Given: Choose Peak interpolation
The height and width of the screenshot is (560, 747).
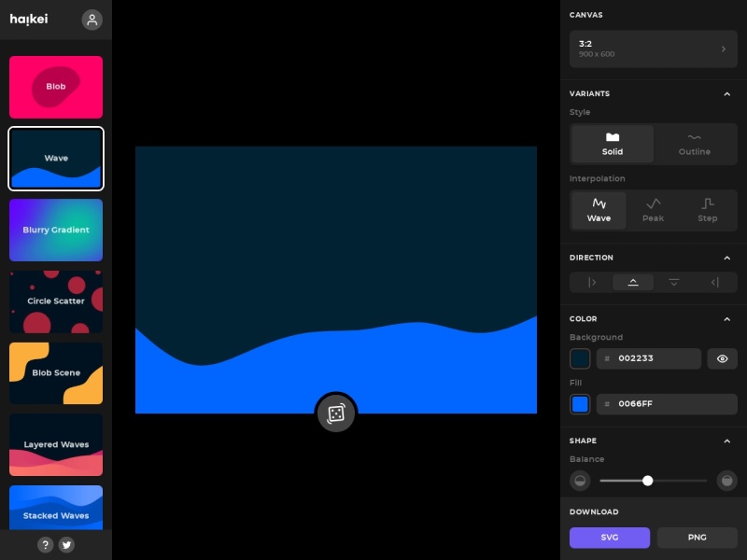Looking at the screenshot, I should (653, 211).
